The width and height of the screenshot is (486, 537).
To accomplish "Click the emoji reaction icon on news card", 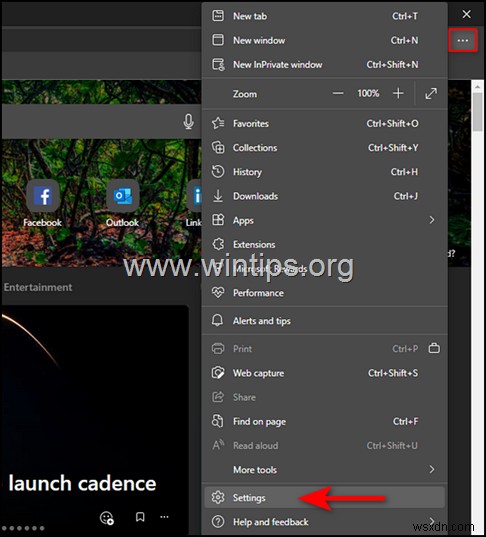I will point(107,517).
